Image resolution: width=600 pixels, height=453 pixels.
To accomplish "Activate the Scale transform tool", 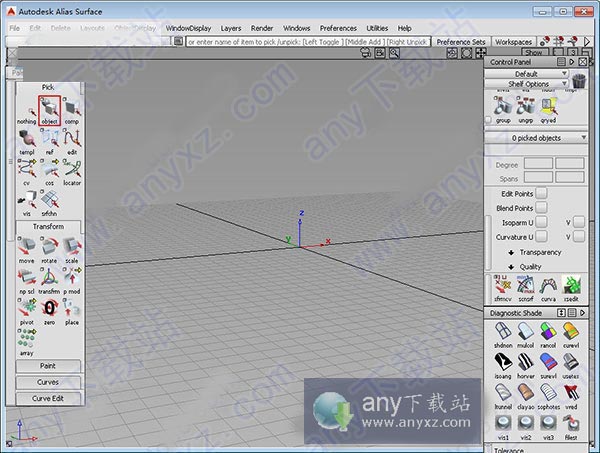I will (x=72, y=250).
